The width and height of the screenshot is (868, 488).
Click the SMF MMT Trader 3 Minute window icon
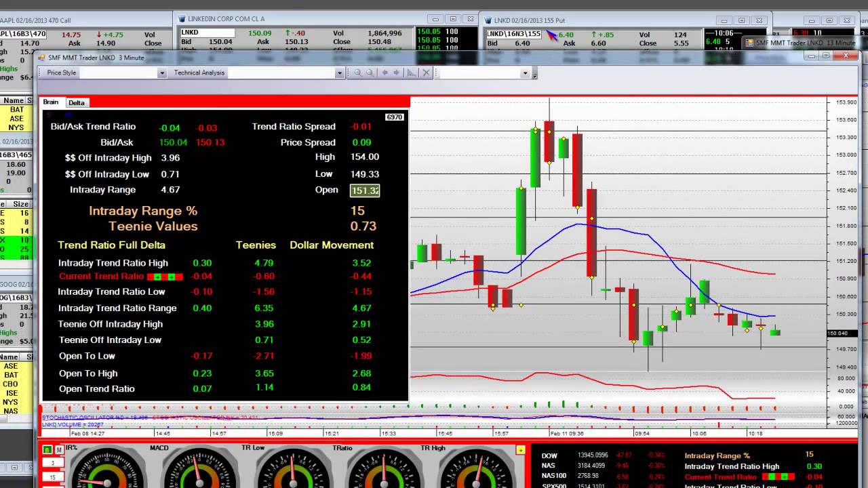tap(41, 58)
